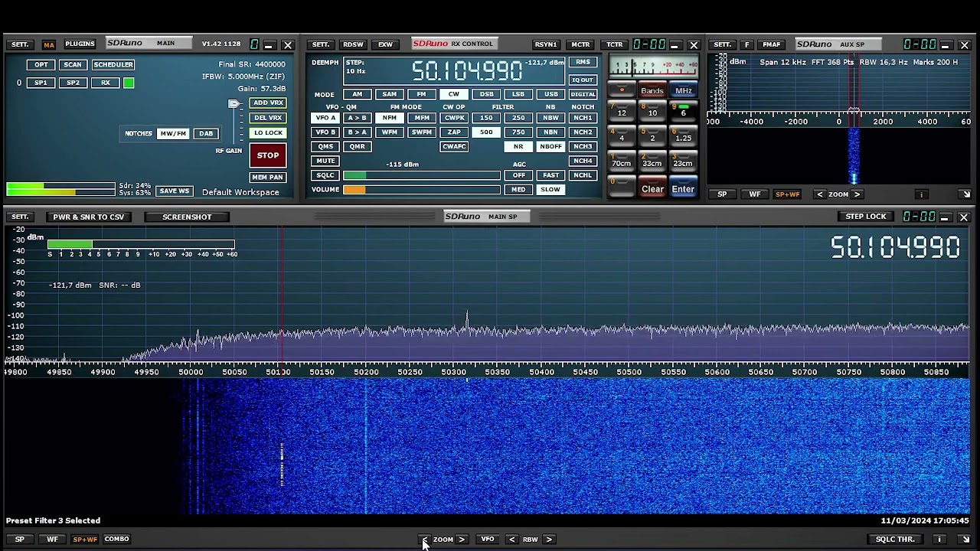The width and height of the screenshot is (980, 551).
Task: Switch Main SP to WF view
Action: (x=52, y=540)
